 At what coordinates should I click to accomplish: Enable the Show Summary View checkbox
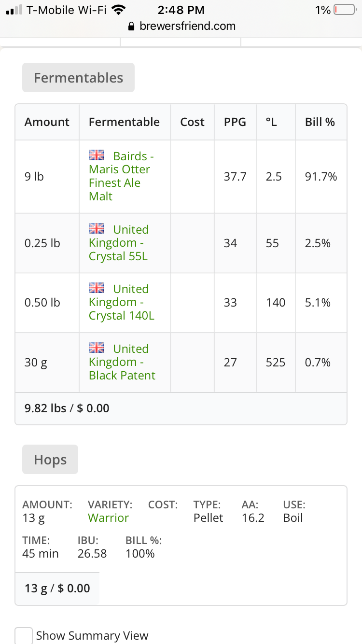click(24, 635)
